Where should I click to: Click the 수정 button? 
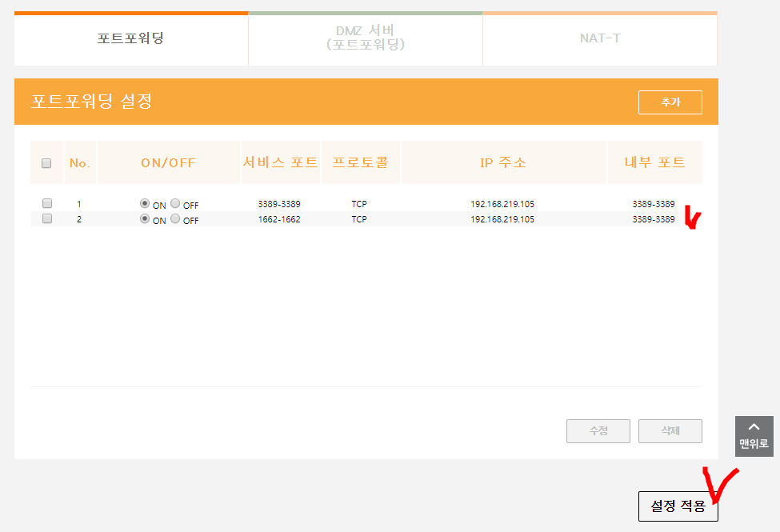click(598, 431)
